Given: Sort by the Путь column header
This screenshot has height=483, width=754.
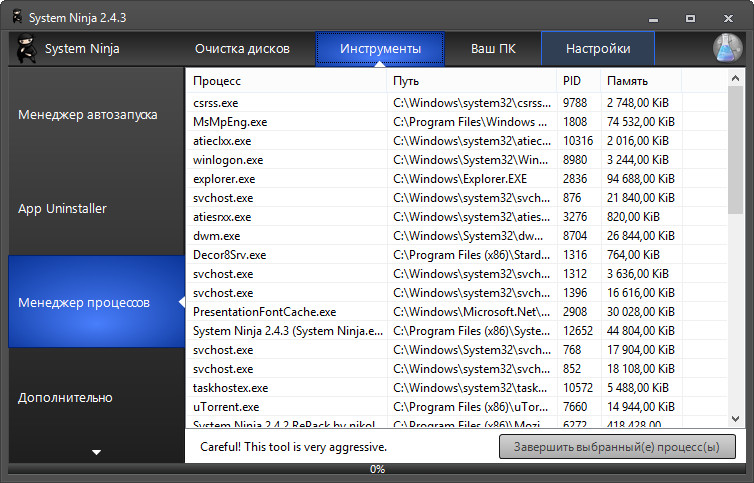Looking at the screenshot, I should [471, 81].
